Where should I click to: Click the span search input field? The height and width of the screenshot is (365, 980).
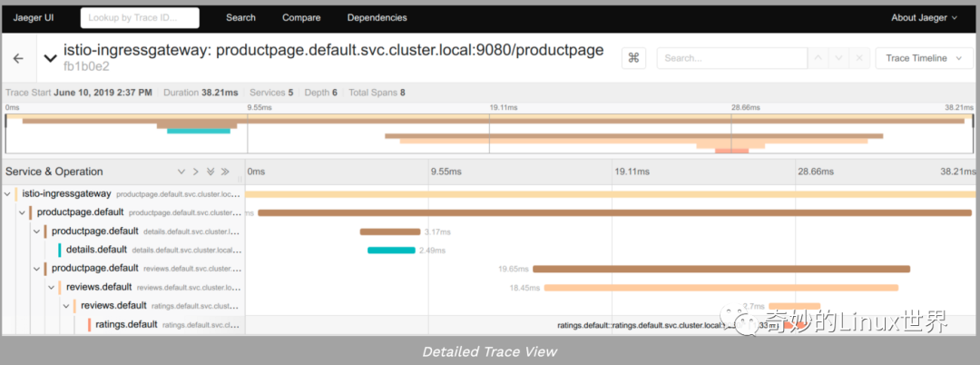730,58
